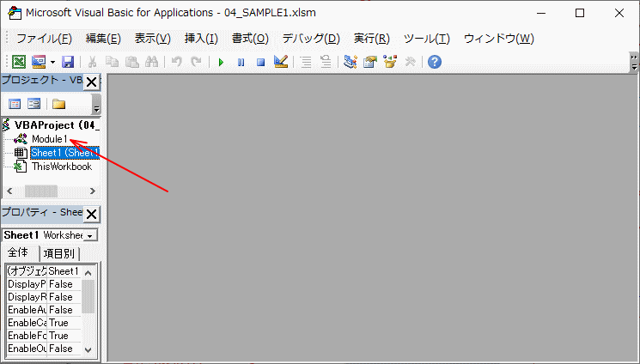
Task: Open the Insert UserForm dropdown arrow
Action: click(52, 62)
